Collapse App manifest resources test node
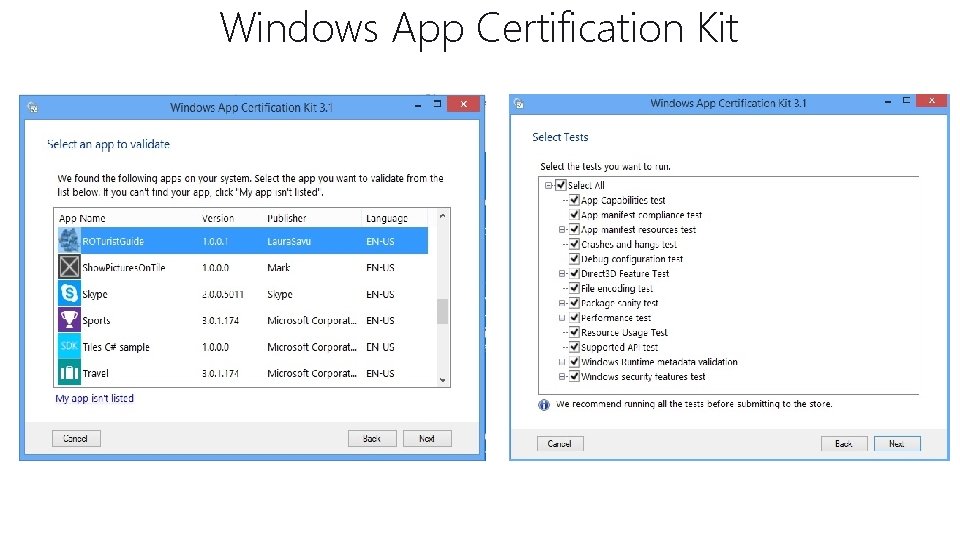960x540 pixels. (561, 230)
